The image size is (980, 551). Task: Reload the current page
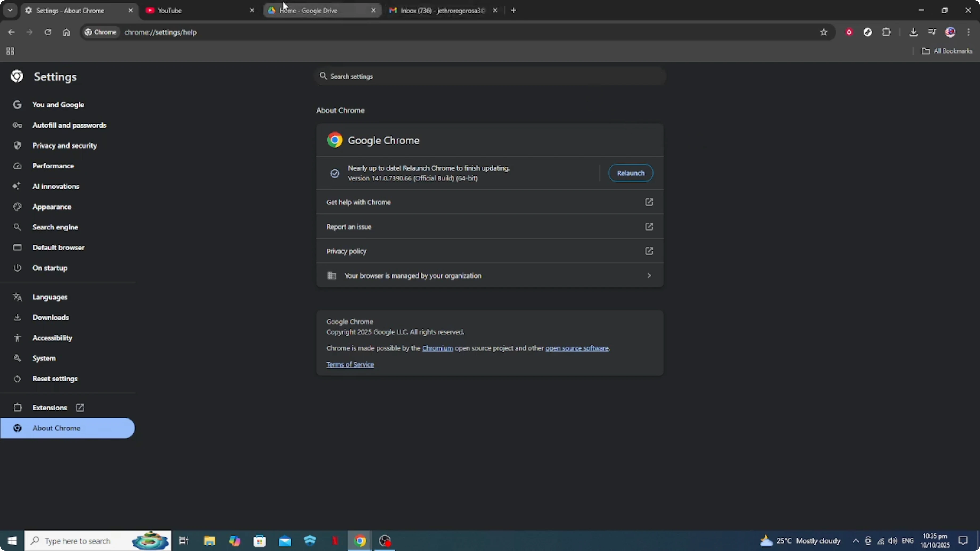tap(48, 32)
